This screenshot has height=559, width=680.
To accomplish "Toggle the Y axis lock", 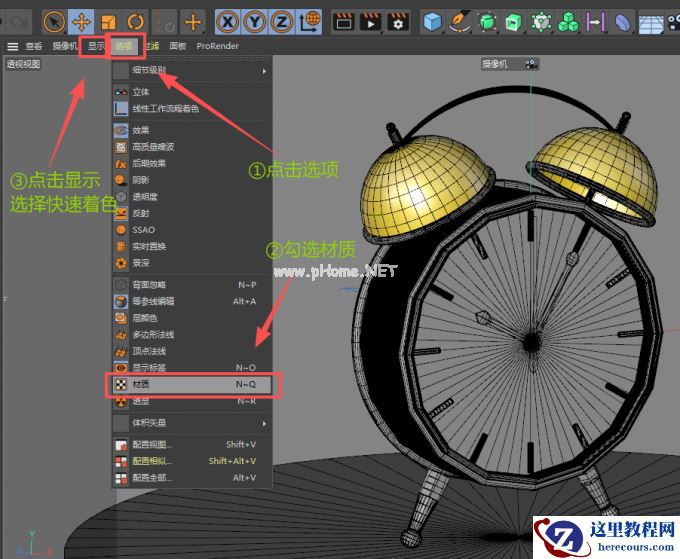I will click(x=256, y=21).
